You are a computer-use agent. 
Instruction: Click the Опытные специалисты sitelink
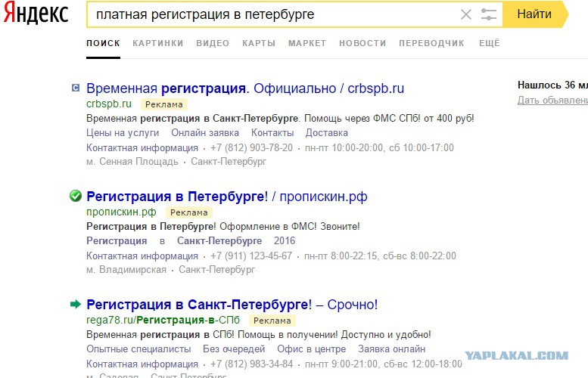pos(138,349)
